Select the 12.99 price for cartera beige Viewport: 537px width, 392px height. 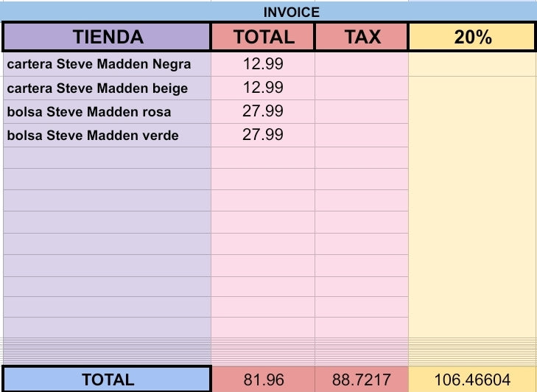click(263, 88)
